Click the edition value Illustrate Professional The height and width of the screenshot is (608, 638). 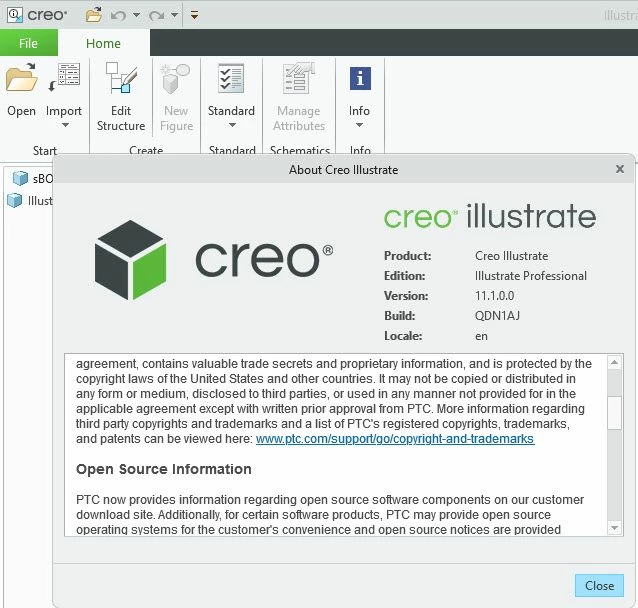[531, 276]
